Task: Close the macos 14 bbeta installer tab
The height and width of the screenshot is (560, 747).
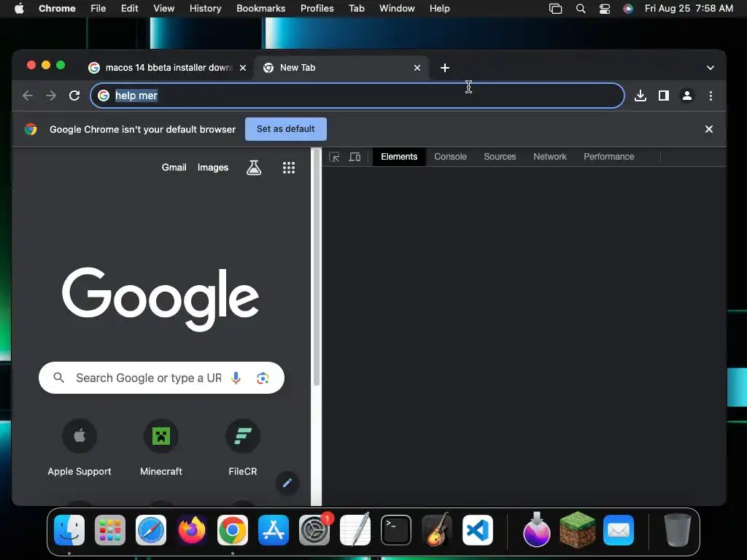Action: (243, 68)
